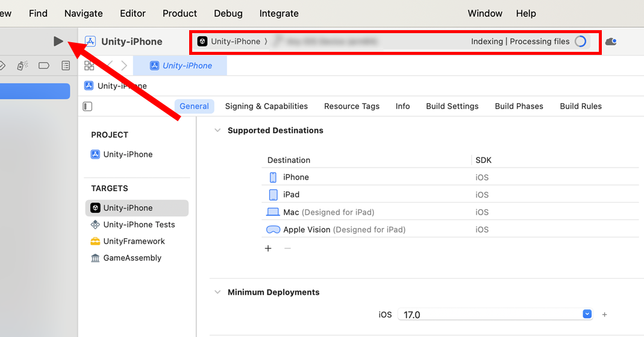This screenshot has height=337, width=644.
Task: Remove the selected destination with minus
Action: (x=287, y=248)
